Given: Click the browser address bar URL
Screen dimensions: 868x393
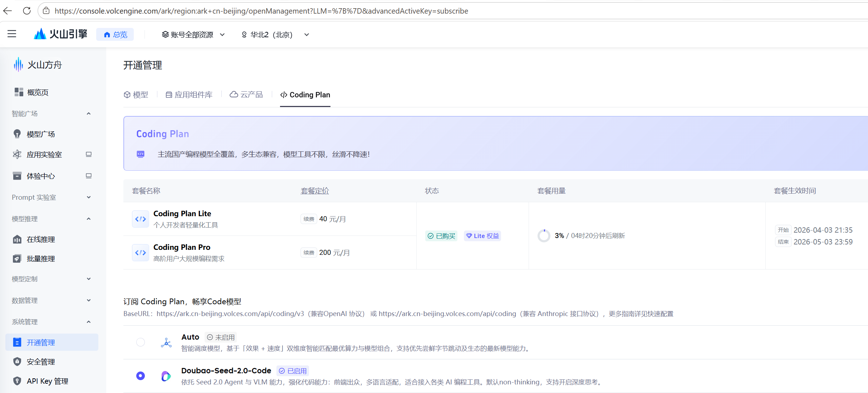Looking at the screenshot, I should [261, 11].
